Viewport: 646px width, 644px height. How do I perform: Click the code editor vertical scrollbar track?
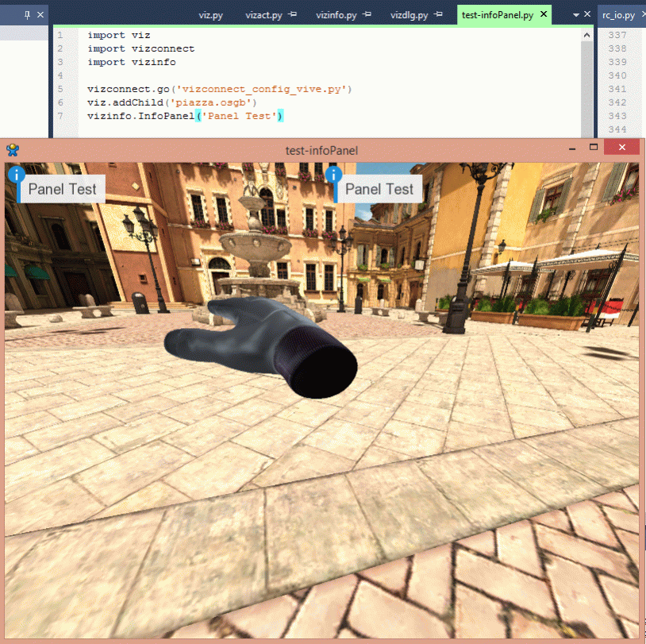pyautogui.click(x=587, y=87)
